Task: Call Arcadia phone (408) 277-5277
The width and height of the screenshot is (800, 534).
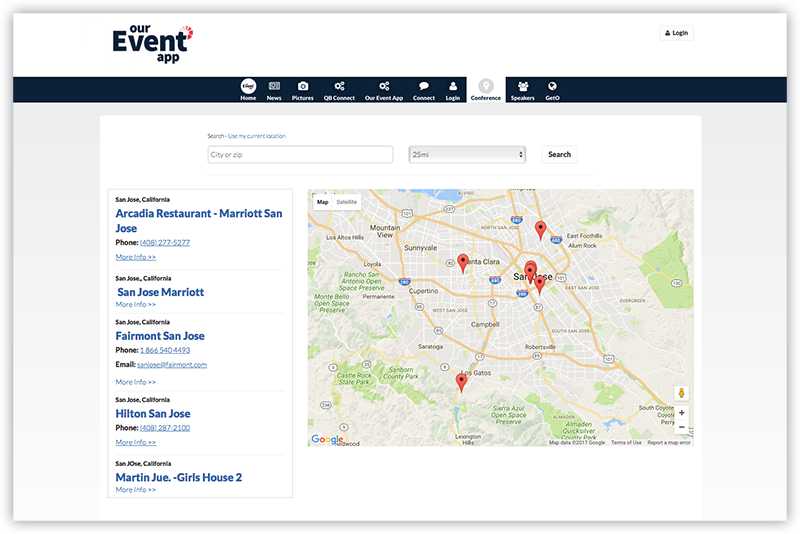Action: pos(165,243)
